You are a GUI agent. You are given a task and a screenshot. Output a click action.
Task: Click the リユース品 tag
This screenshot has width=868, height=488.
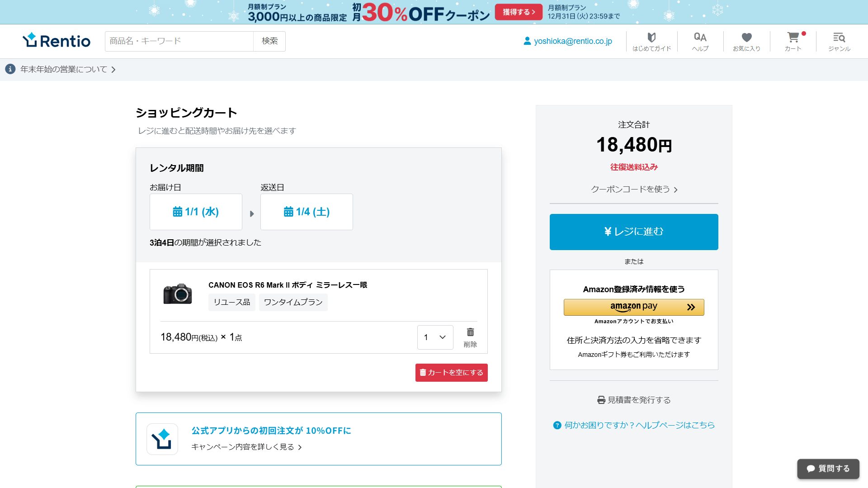click(232, 302)
